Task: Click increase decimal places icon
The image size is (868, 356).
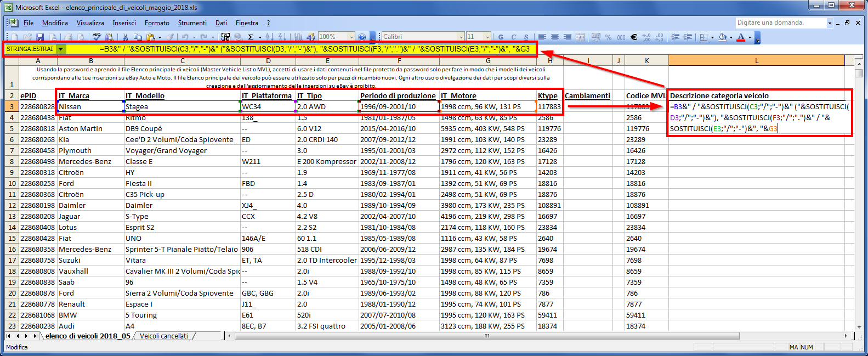Action: (x=647, y=37)
